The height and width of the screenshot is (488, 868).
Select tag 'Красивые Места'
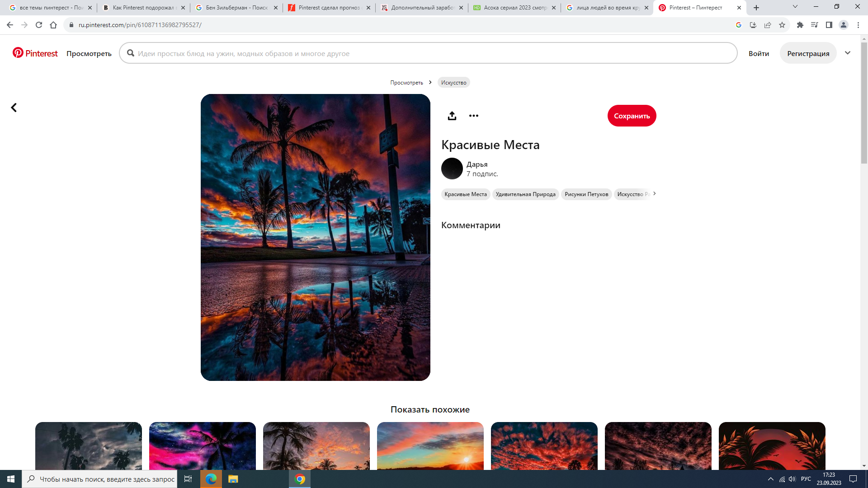465,194
